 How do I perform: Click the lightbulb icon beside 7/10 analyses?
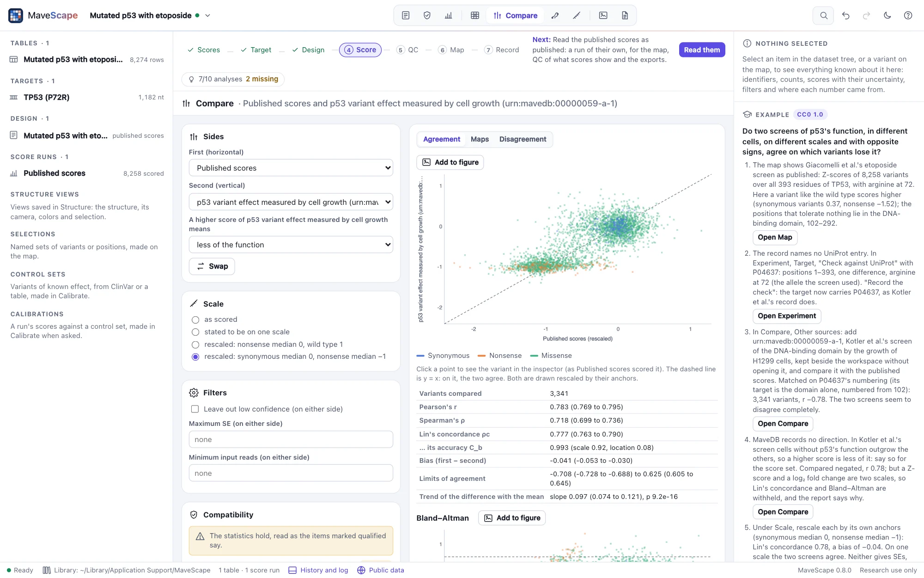pos(191,79)
